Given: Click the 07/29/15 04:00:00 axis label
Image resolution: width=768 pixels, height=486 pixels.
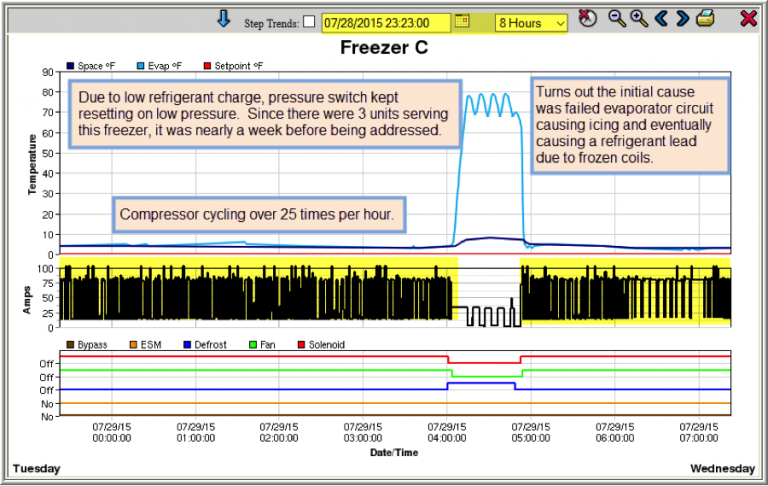Looking at the screenshot, I should point(447,433).
